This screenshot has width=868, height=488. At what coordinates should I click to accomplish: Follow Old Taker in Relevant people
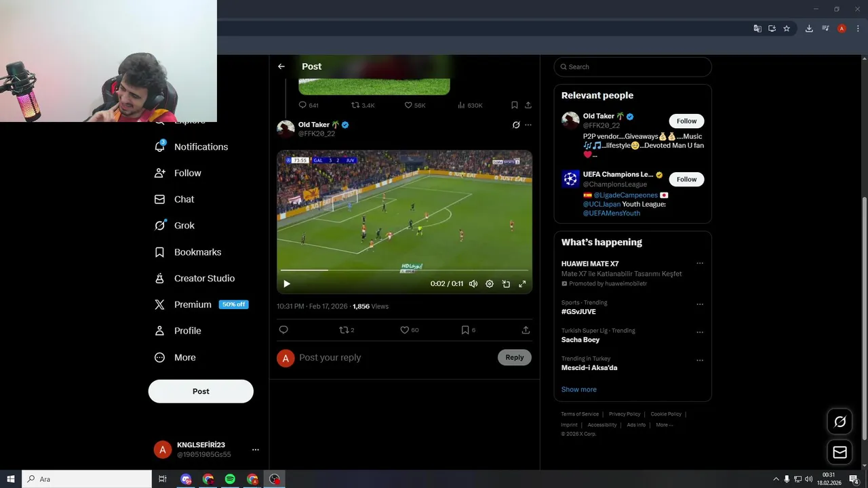[686, 121]
